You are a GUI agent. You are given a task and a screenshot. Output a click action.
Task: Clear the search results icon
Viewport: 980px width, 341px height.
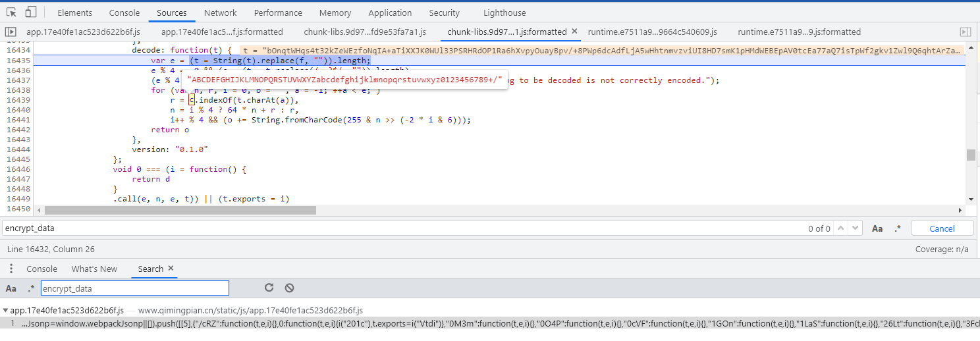pyautogui.click(x=289, y=288)
